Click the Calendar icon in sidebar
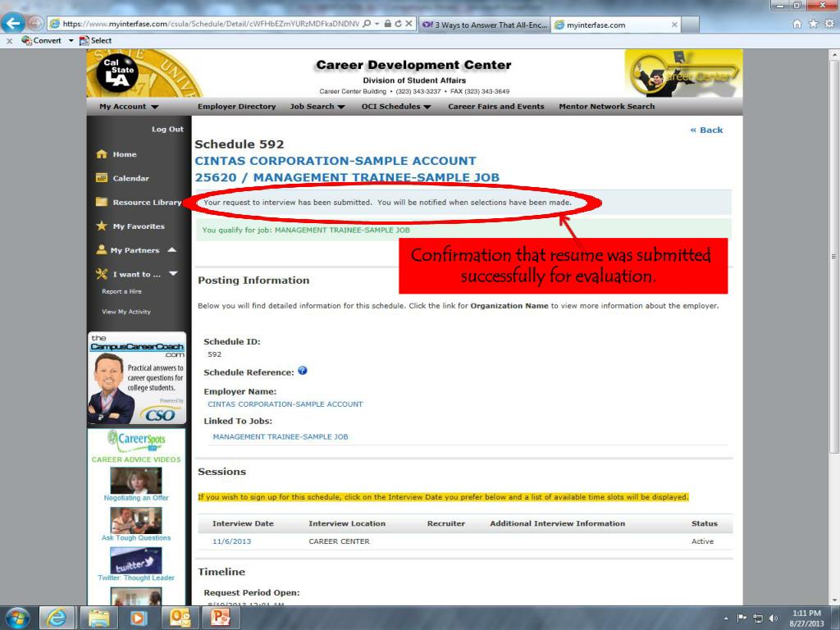840x630 pixels. pos(102,178)
